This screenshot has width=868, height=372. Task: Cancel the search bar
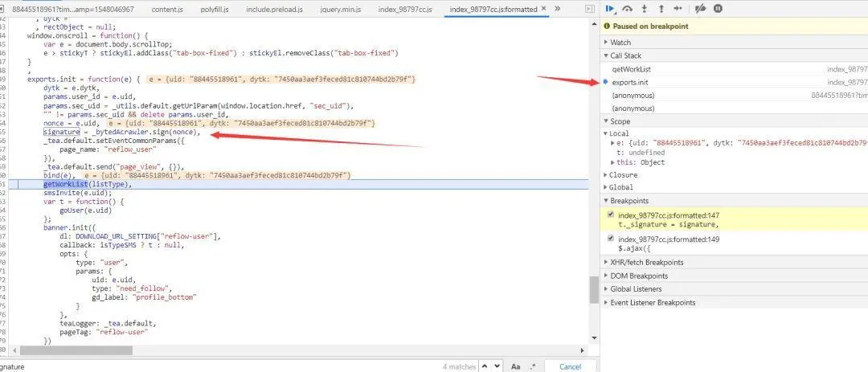click(570, 366)
